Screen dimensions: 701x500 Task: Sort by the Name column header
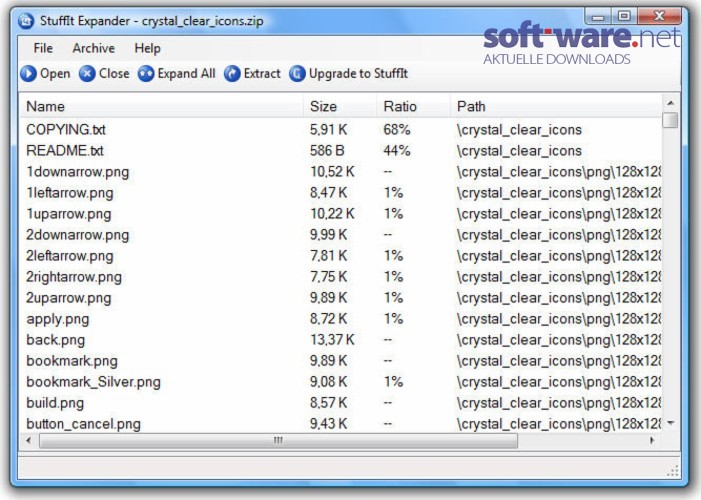click(161, 106)
